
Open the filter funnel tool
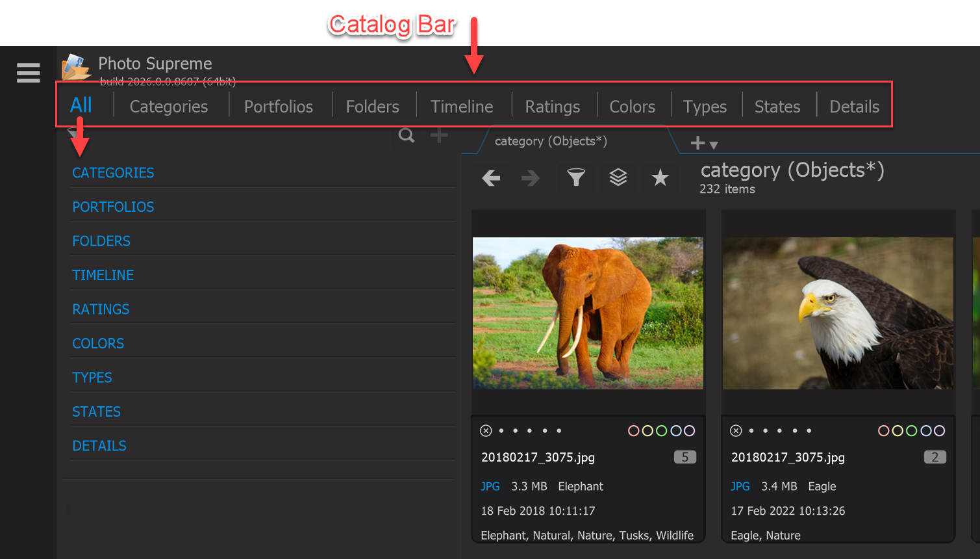(576, 177)
